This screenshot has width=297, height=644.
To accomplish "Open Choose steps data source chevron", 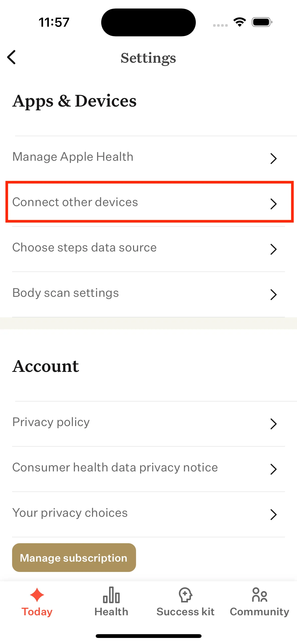I will (273, 249).
